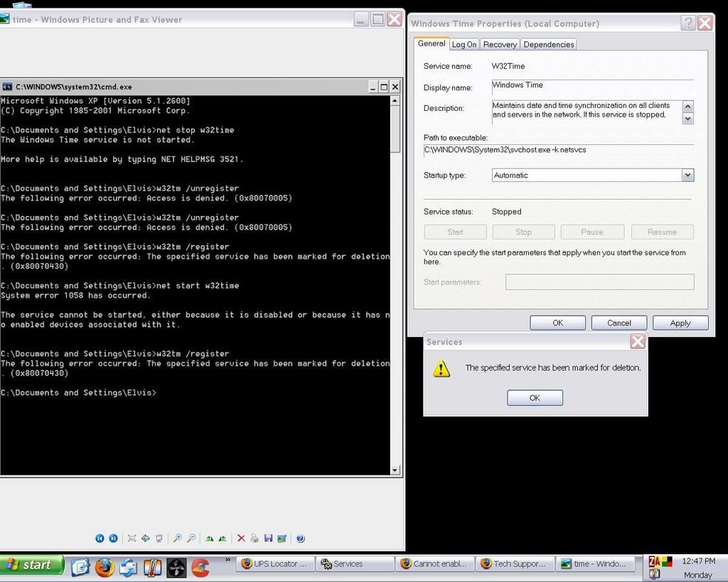Switch to General tab

tap(432, 43)
